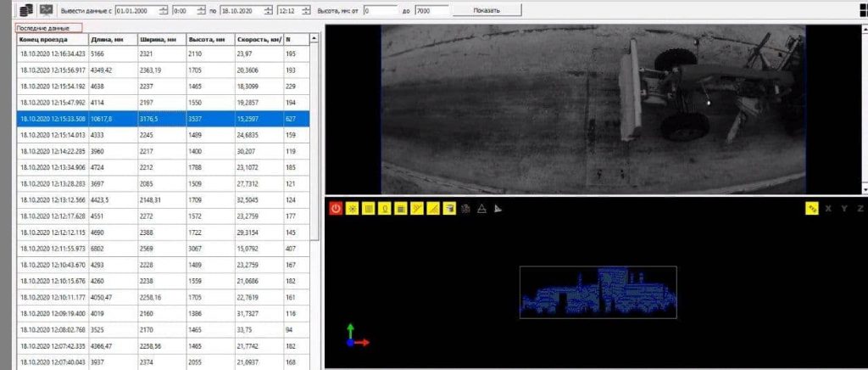Select the Z axis view button
Viewport: 868px width, 370px height.
860,208
